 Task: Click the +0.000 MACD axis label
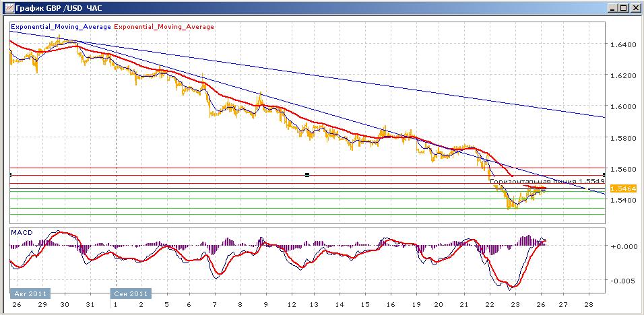click(x=623, y=246)
